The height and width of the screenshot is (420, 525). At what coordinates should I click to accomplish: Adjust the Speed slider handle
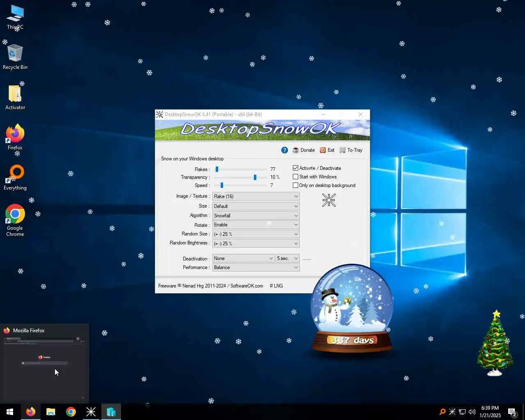222,185
